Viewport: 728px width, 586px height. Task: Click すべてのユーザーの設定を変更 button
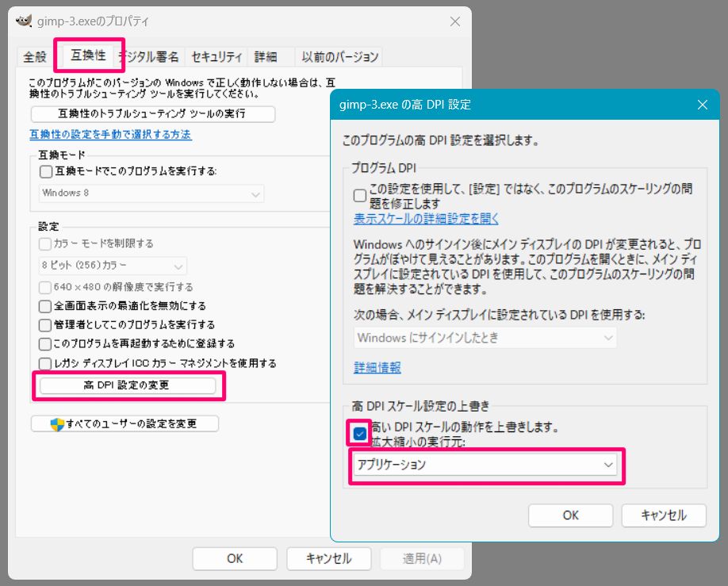[125, 424]
